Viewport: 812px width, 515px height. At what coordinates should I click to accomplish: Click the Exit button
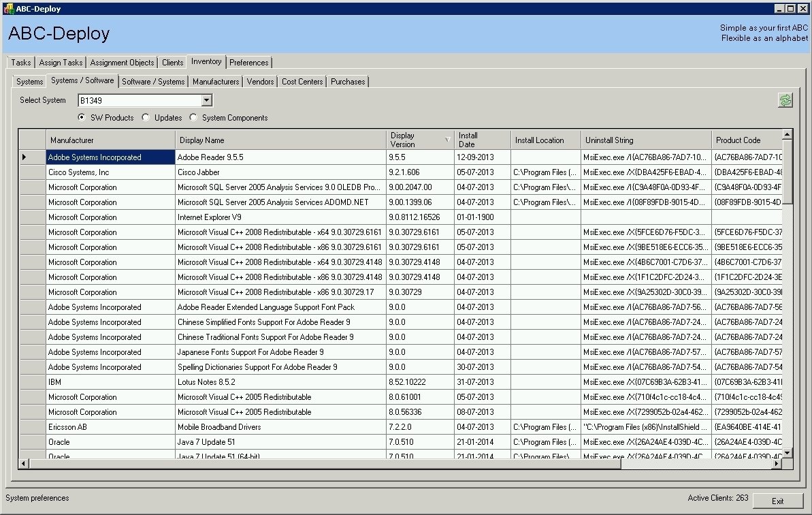[778, 501]
